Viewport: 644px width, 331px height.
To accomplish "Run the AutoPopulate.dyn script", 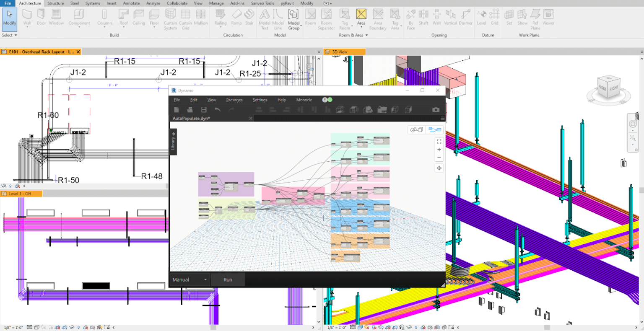I will point(227,279).
